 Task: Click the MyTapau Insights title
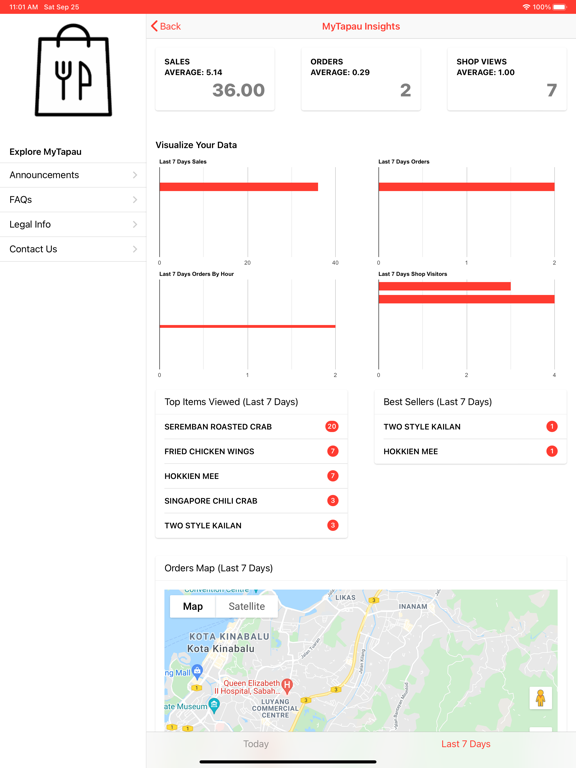pos(361,26)
